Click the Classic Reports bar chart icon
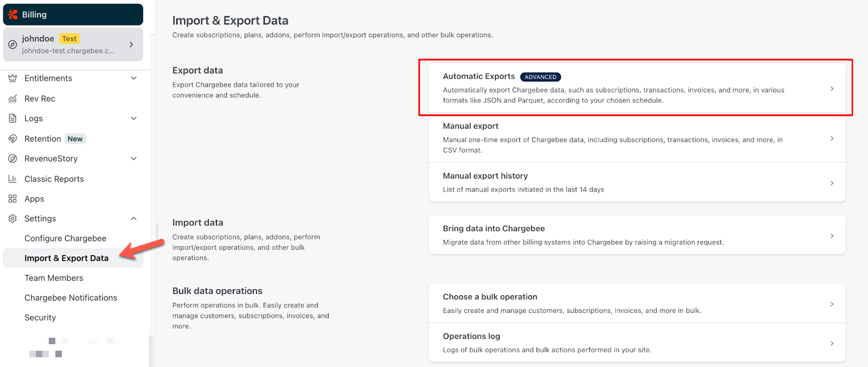This screenshot has height=367, width=868. click(x=12, y=179)
